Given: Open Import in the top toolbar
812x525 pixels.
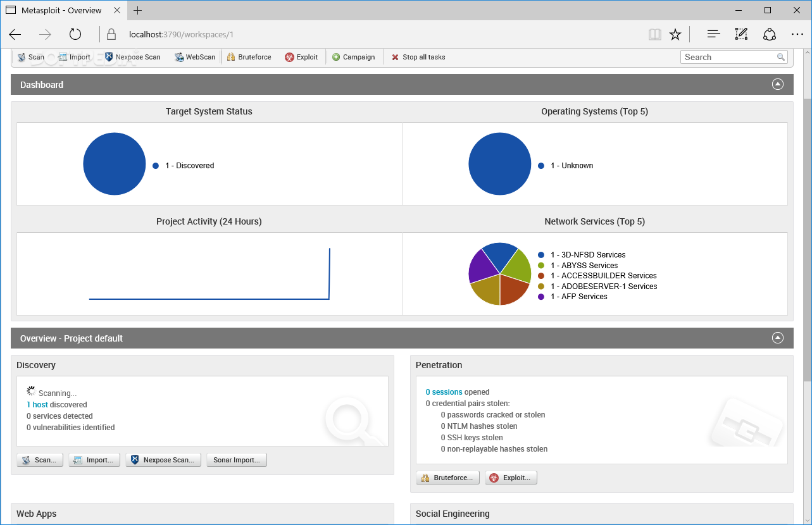Looking at the screenshot, I should click(74, 57).
